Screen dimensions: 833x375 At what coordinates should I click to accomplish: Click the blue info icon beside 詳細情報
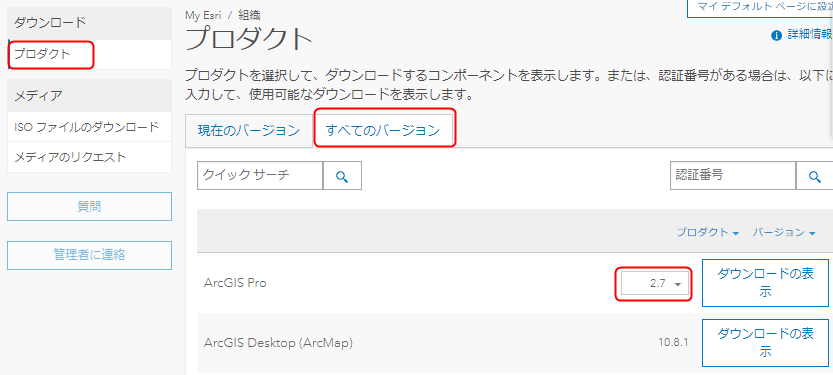pyautogui.click(x=776, y=35)
